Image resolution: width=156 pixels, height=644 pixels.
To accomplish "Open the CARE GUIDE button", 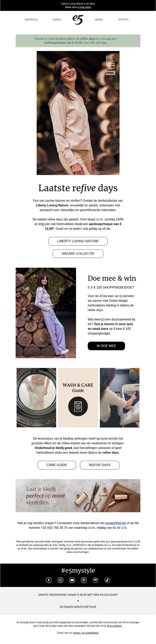I will click(57, 465).
